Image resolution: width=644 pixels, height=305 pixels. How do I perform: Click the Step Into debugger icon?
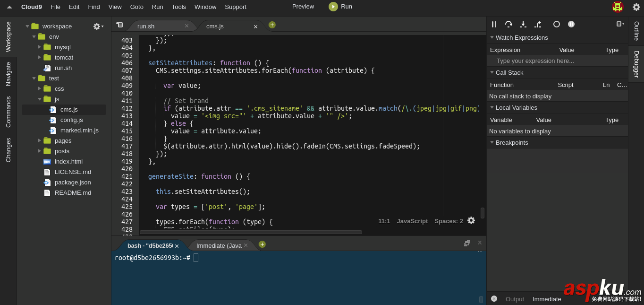[523, 24]
